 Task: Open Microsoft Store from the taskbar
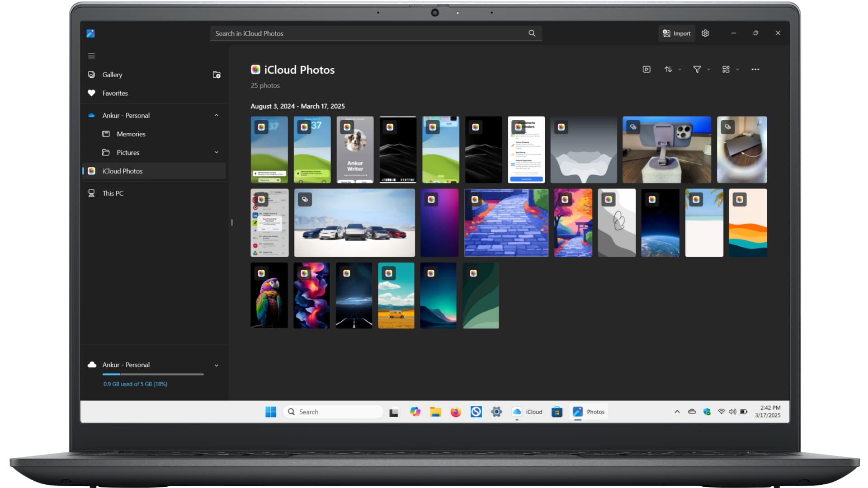tap(557, 412)
